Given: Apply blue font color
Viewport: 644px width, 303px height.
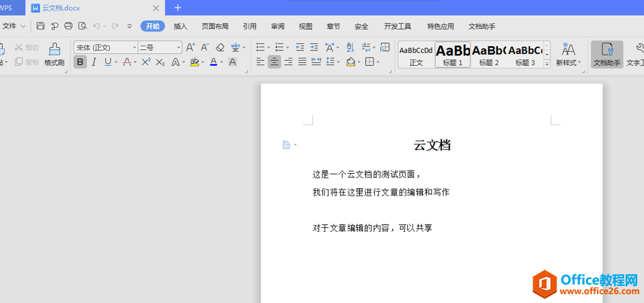Looking at the screenshot, I should [214, 62].
